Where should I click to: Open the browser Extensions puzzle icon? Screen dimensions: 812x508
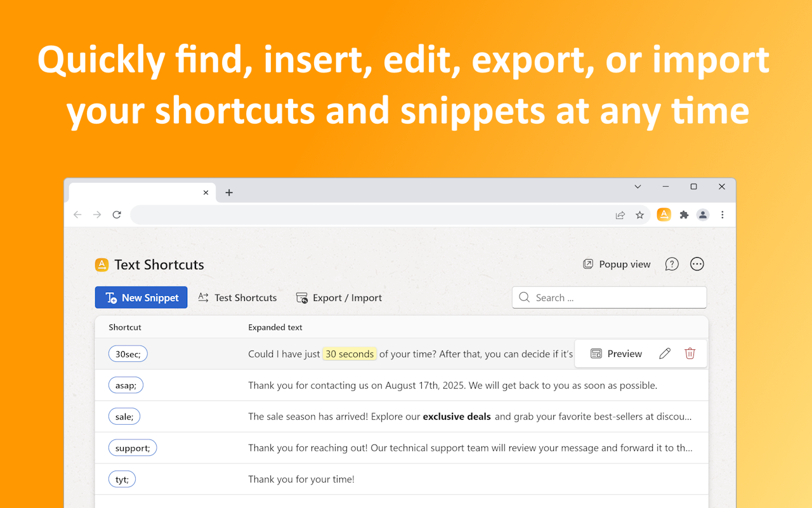click(684, 215)
